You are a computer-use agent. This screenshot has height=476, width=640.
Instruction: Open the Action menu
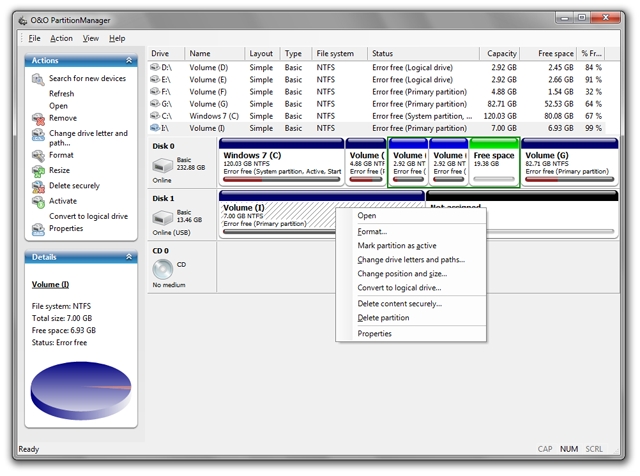point(61,38)
